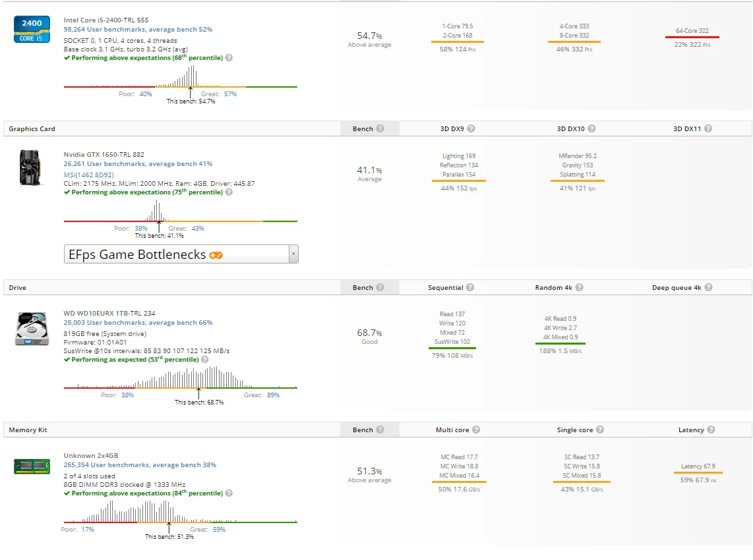This screenshot has width=753, height=560.
Task: Click the WD hard drive image
Action: tap(32, 329)
